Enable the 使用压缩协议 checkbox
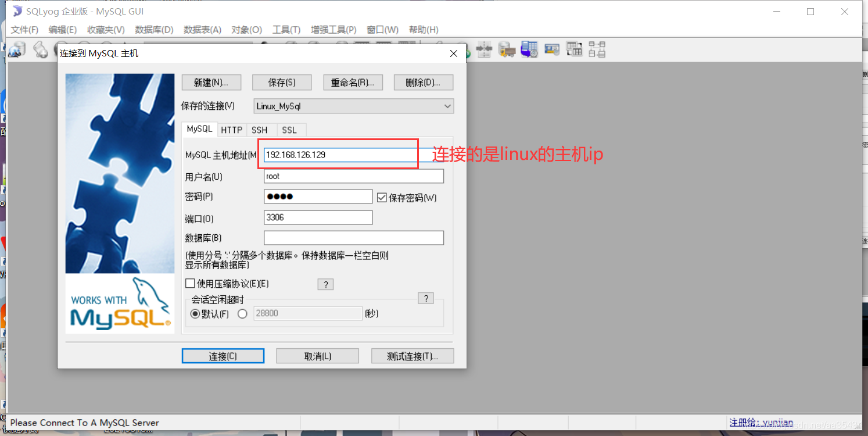 click(x=190, y=284)
